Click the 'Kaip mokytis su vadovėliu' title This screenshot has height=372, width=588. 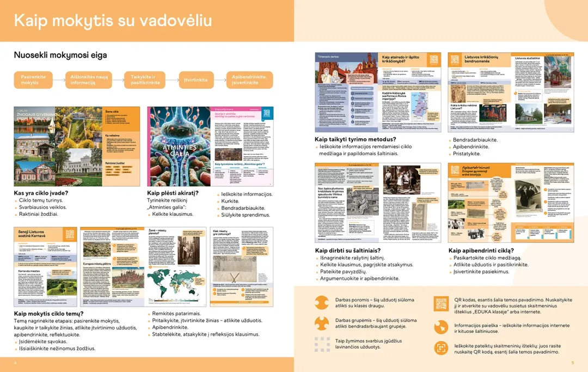[x=113, y=21]
